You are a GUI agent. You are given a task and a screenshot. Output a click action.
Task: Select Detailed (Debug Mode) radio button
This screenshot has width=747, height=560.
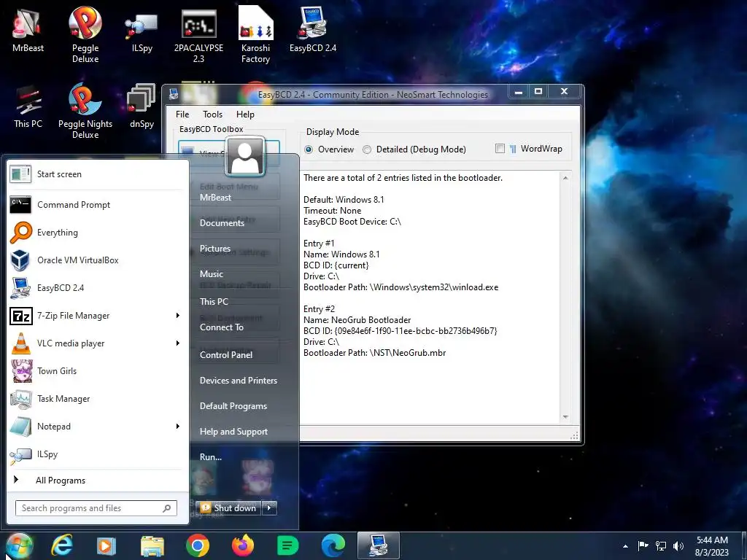[x=367, y=149]
